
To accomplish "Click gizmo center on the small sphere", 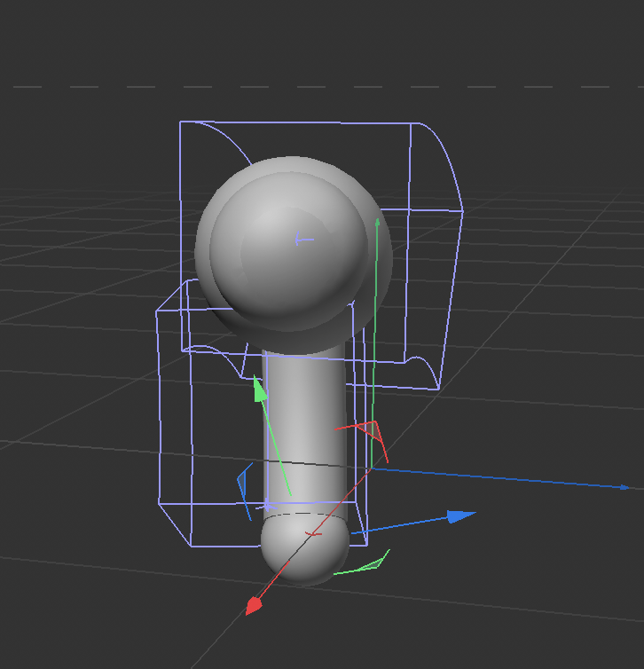I will pos(311,533).
